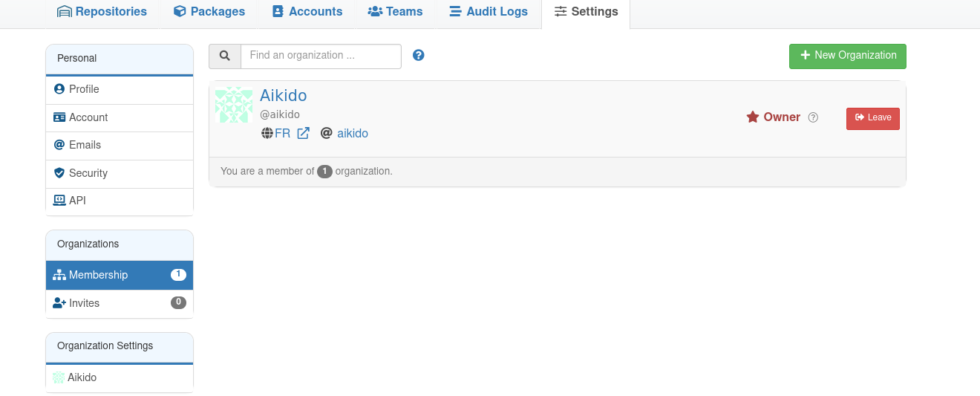This screenshot has width=980, height=396.
Task: Open the Repositories tab
Action: (x=102, y=12)
